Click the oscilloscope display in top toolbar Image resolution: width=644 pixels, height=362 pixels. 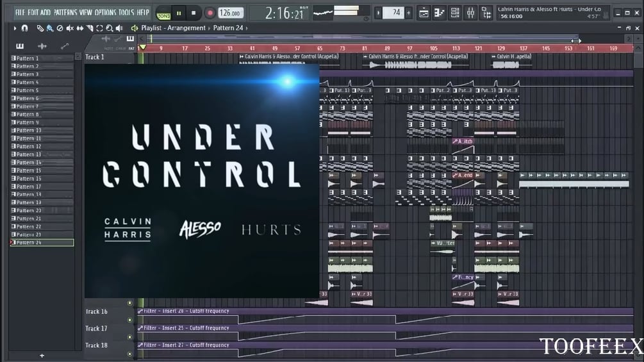323,13
